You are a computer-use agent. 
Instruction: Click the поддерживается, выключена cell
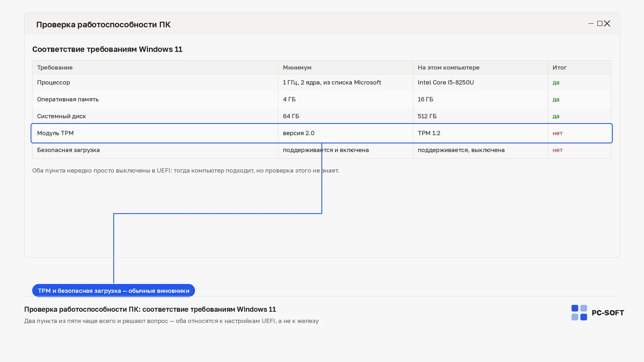(481, 150)
